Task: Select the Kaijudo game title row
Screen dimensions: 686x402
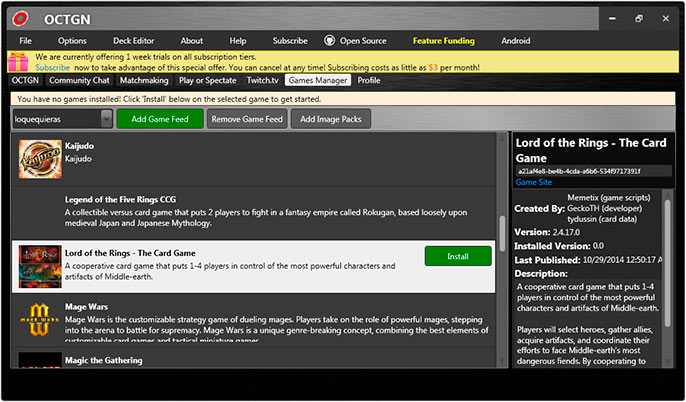Action: pyautogui.click(x=254, y=159)
